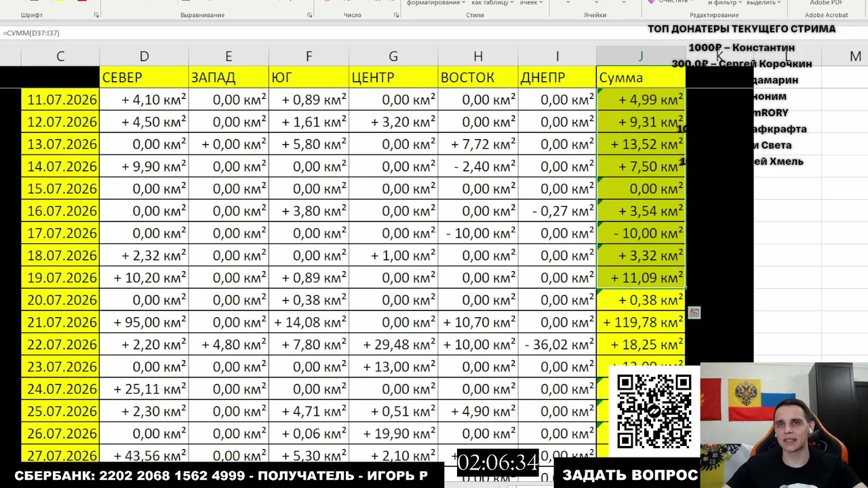The width and height of the screenshot is (868, 488).
Task: Click the ЗАДАТЬ ВОПРОС button
Action: click(630, 475)
